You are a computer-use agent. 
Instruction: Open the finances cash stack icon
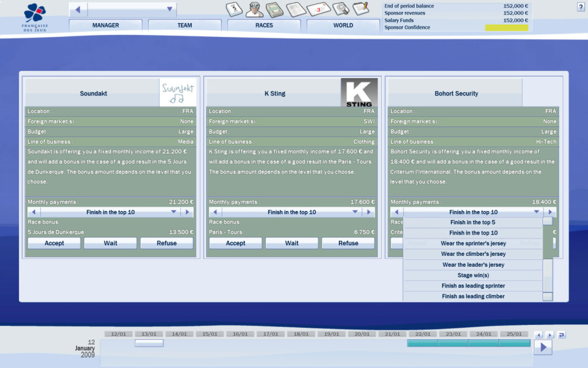pos(276,9)
